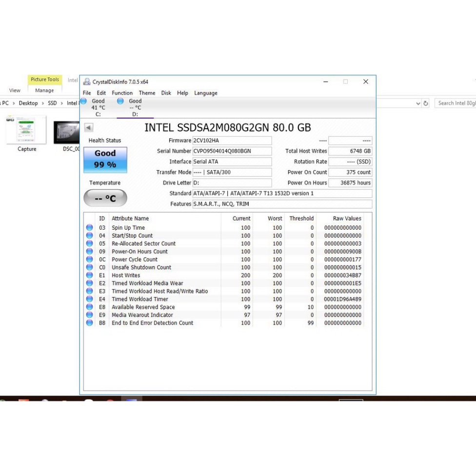Open the File menu
The image size is (476, 476).
[x=87, y=93]
